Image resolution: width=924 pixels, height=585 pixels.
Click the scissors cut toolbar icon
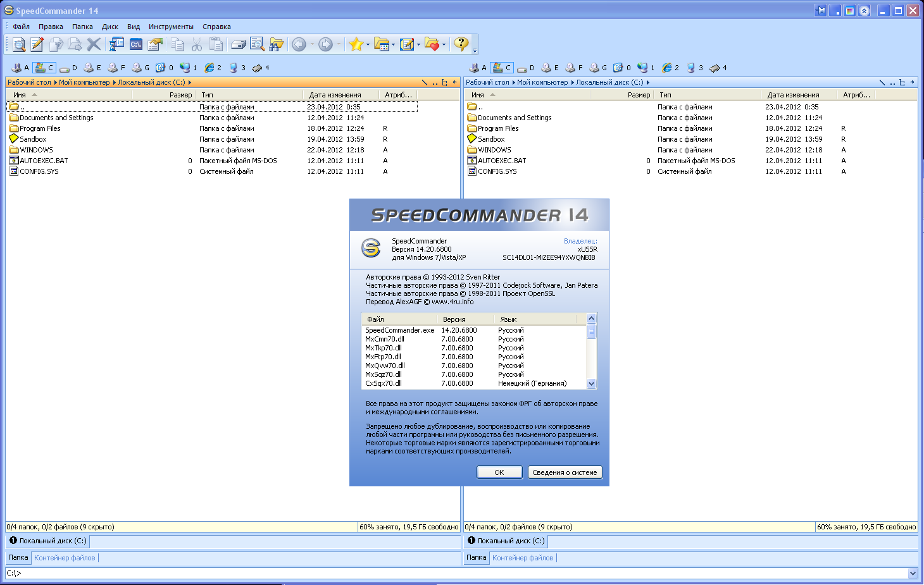[x=197, y=44]
